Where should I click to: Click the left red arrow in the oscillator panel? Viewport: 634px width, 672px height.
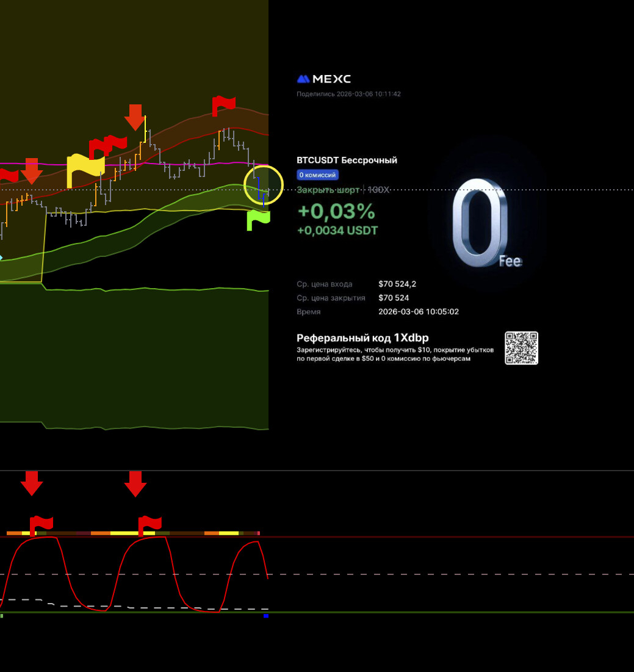coord(32,483)
